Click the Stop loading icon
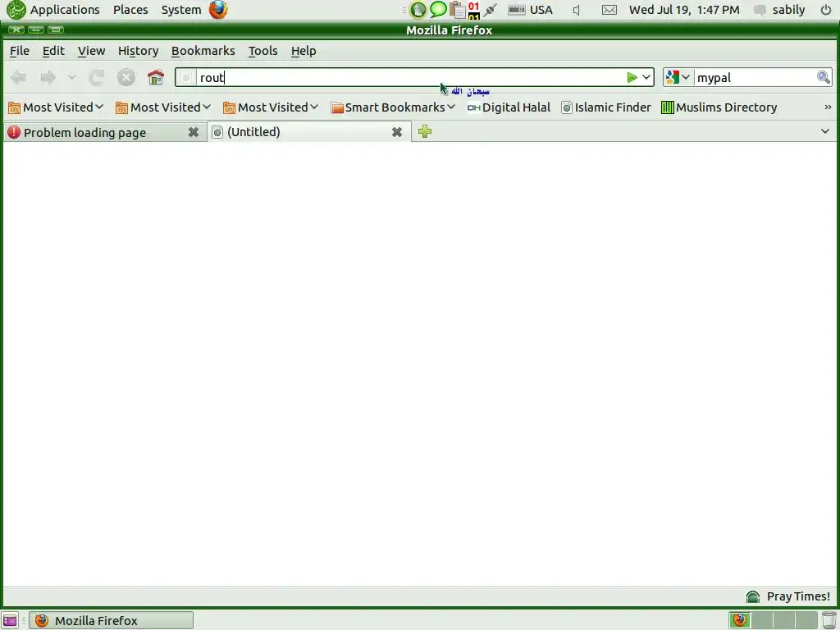Screen dimensions: 840x630 (126, 78)
